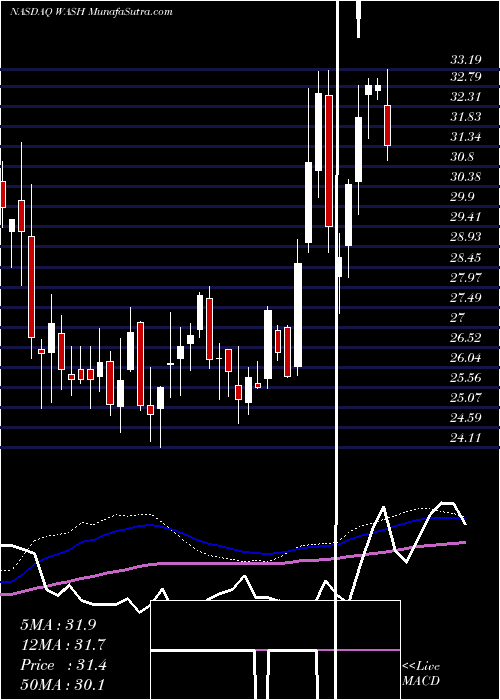Click the 32.31 price axis label
The height and width of the screenshot is (700, 500).
[466, 96]
